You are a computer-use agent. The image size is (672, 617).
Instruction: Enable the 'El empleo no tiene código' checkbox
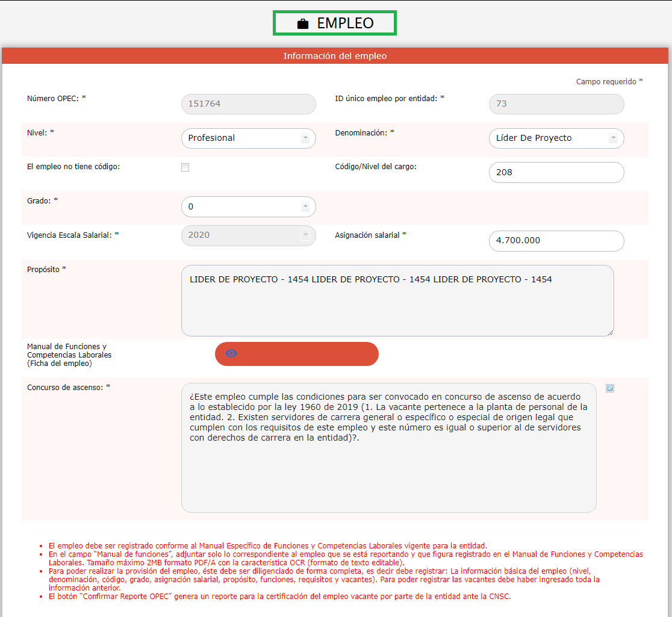click(185, 167)
